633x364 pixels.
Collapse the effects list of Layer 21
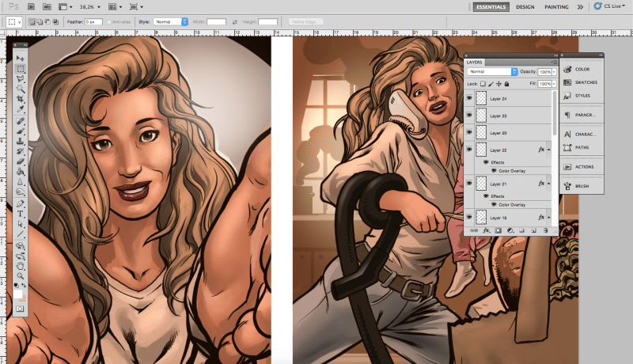pyautogui.click(x=549, y=184)
